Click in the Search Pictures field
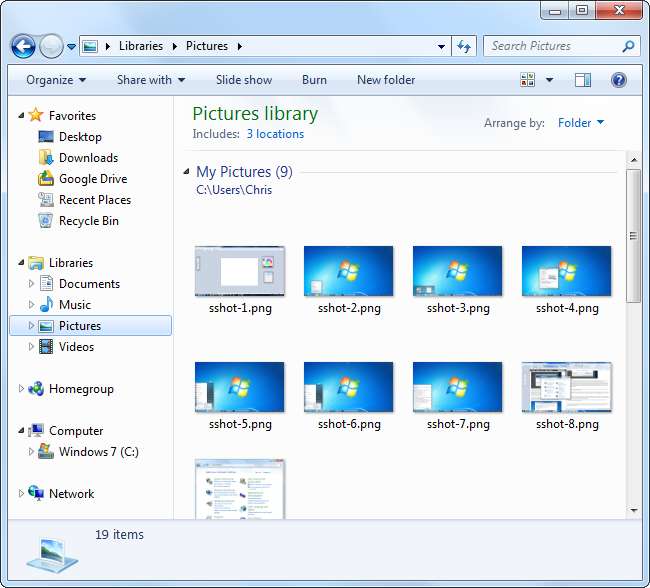The height and width of the screenshot is (588, 650). pyautogui.click(x=550, y=46)
